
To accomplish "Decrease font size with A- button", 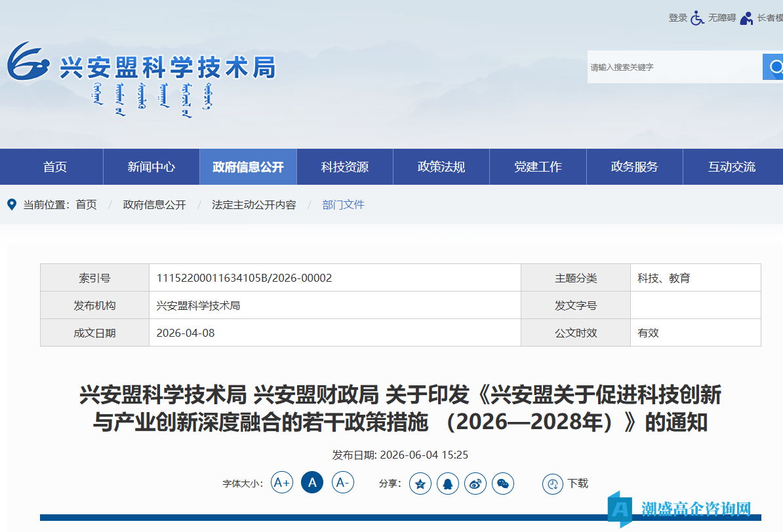I will (342, 483).
